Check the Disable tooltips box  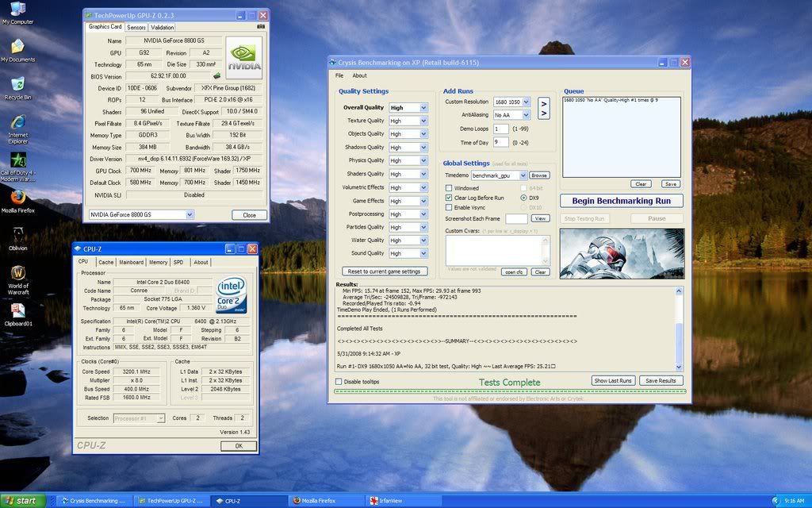coord(339,382)
